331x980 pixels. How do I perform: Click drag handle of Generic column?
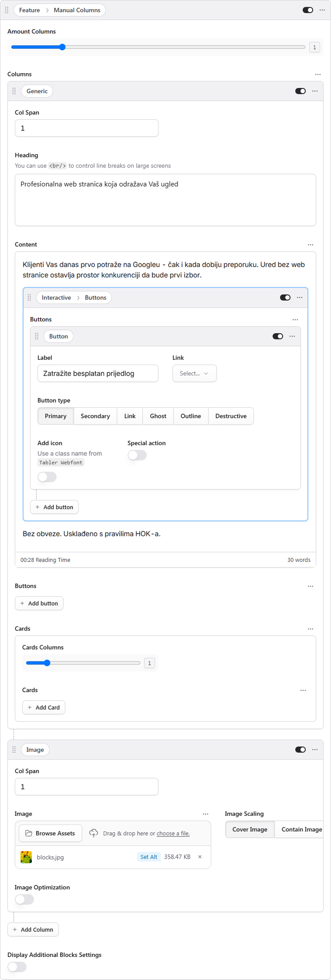click(14, 91)
